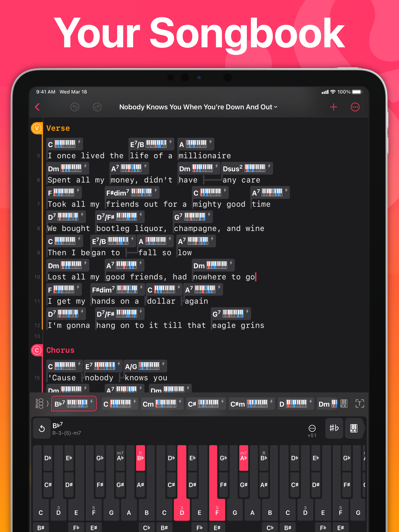Open the +51 more voicings button
Viewport: 399px width, 532px height.
tap(312, 431)
